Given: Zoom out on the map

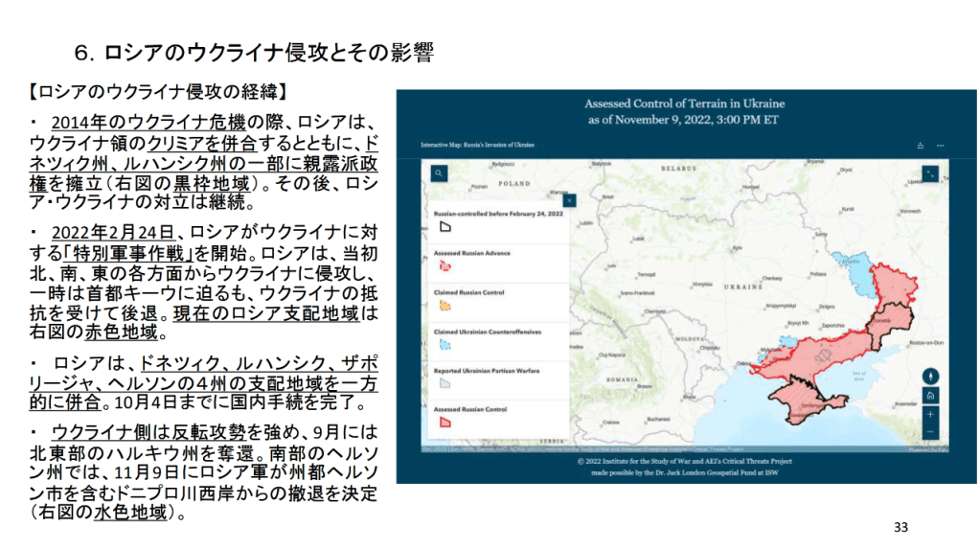Looking at the screenshot, I should tap(931, 433).
